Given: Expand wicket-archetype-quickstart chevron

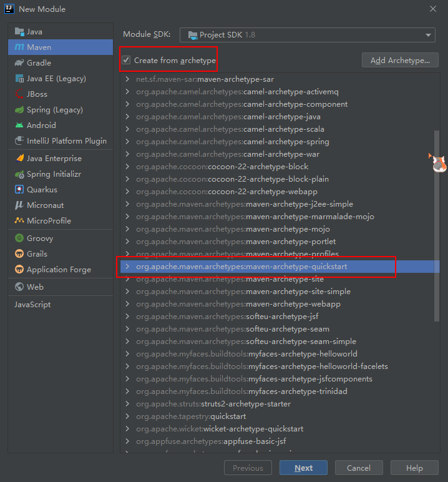Looking at the screenshot, I should click(x=127, y=428).
